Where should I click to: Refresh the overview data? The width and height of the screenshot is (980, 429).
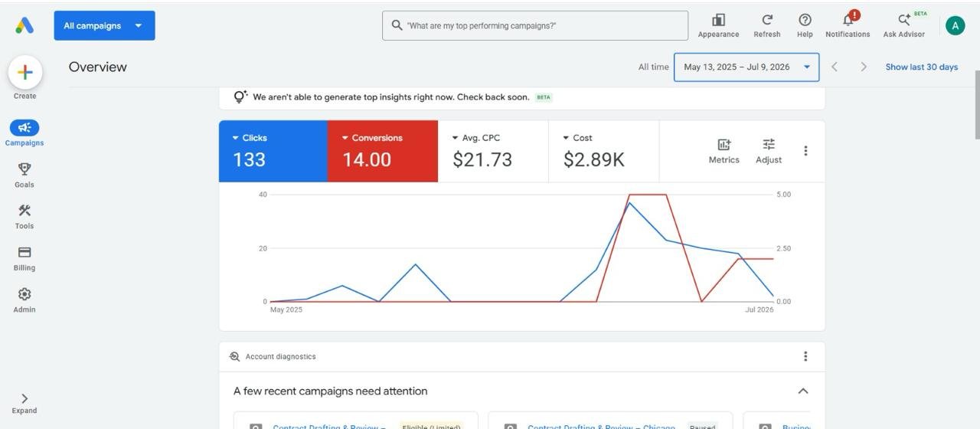tap(766, 25)
